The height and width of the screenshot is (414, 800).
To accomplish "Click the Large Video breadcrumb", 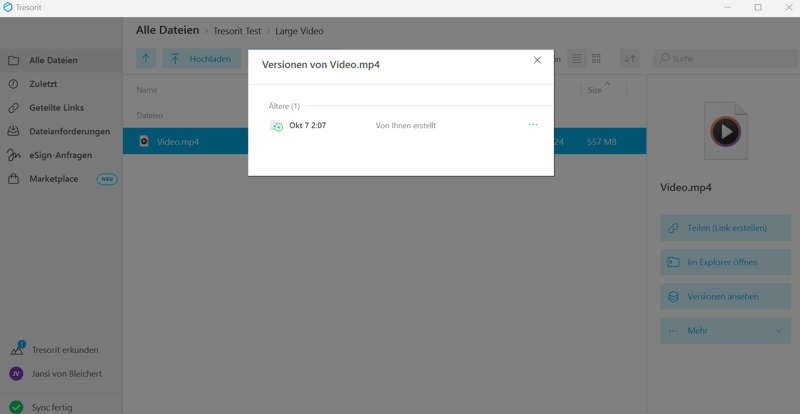I will pyautogui.click(x=299, y=31).
